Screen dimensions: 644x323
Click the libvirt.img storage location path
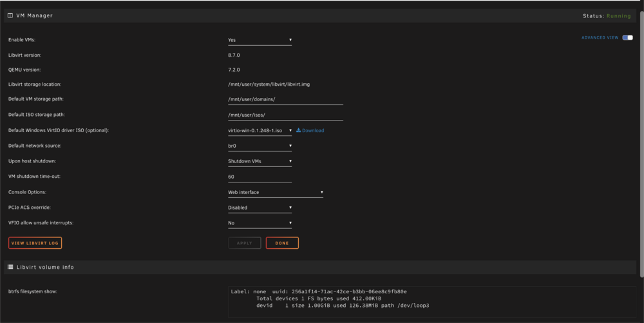coord(269,84)
